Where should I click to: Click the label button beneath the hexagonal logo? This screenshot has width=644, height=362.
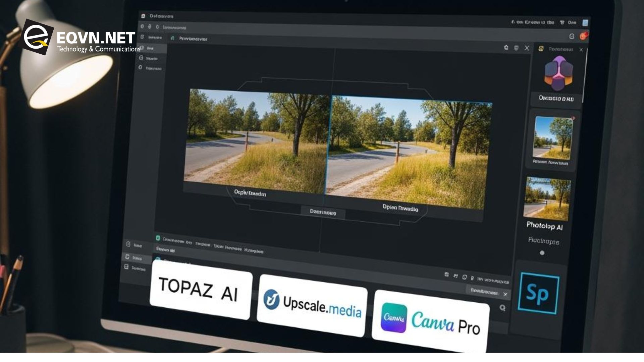point(556,99)
